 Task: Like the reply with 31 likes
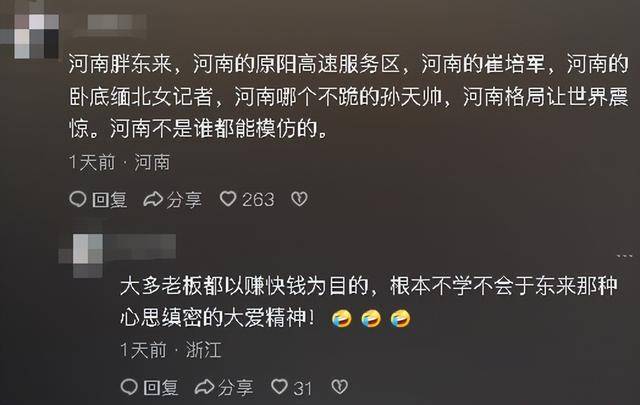coord(279,387)
